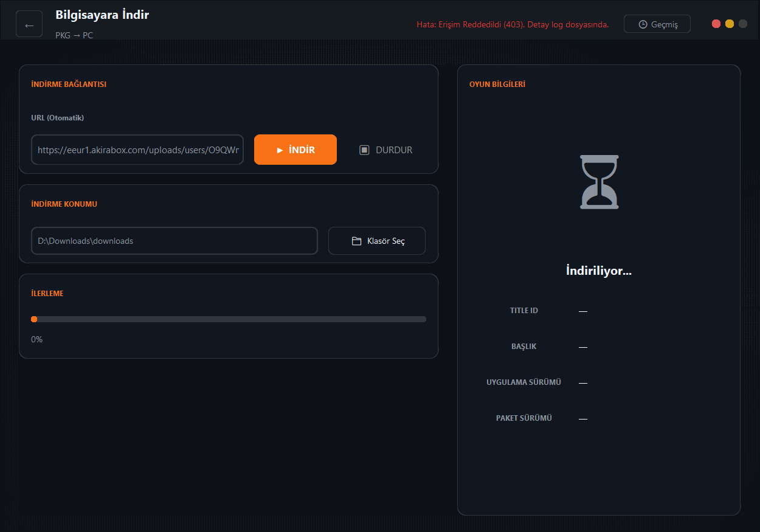Click the gray window control dot

(x=743, y=24)
